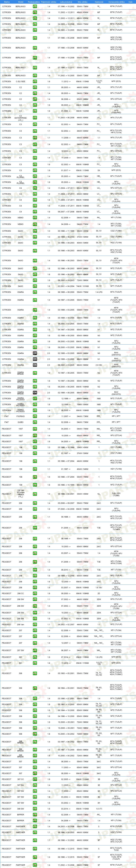This screenshot has height=868, width=136.
Task: Click the 2.0 HDI body cell
Action: coord(99,365)
